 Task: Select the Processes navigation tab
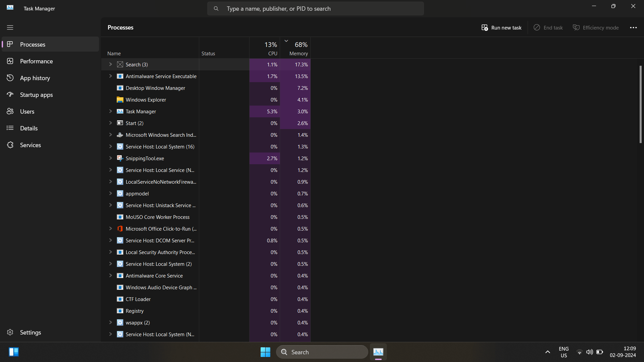tap(33, 45)
